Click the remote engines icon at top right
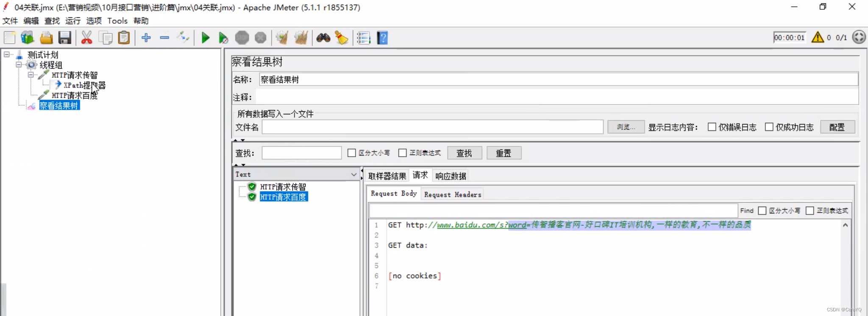This screenshot has height=316, width=868. tap(859, 37)
